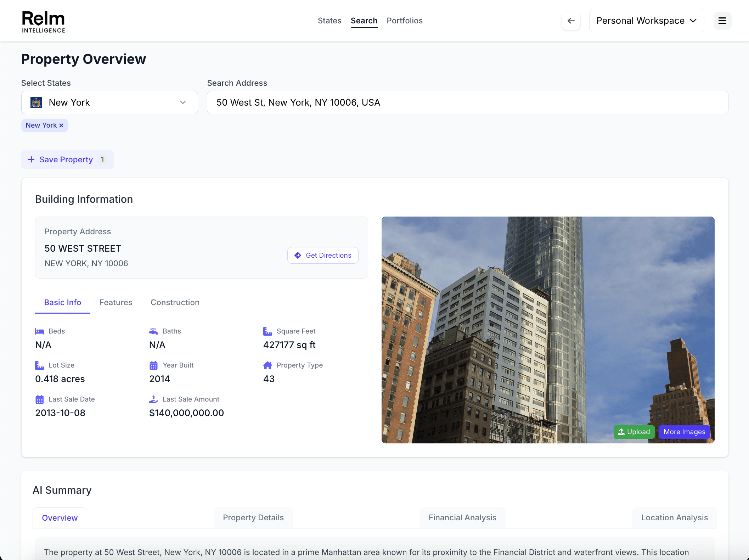The height and width of the screenshot is (560, 749).
Task: Click the house icon beside Property Type
Action: pos(267,365)
